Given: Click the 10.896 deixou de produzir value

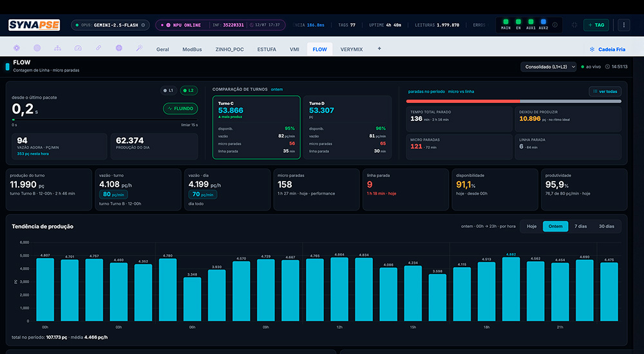Looking at the screenshot, I should (x=530, y=118).
